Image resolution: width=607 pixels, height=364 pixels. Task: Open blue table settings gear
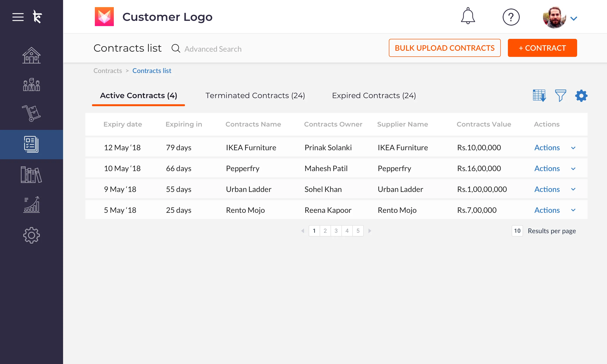pos(581,96)
